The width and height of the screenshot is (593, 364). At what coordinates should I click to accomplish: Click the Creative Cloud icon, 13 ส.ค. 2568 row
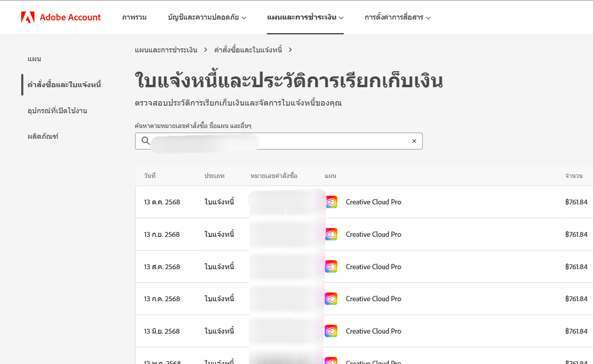click(x=331, y=267)
